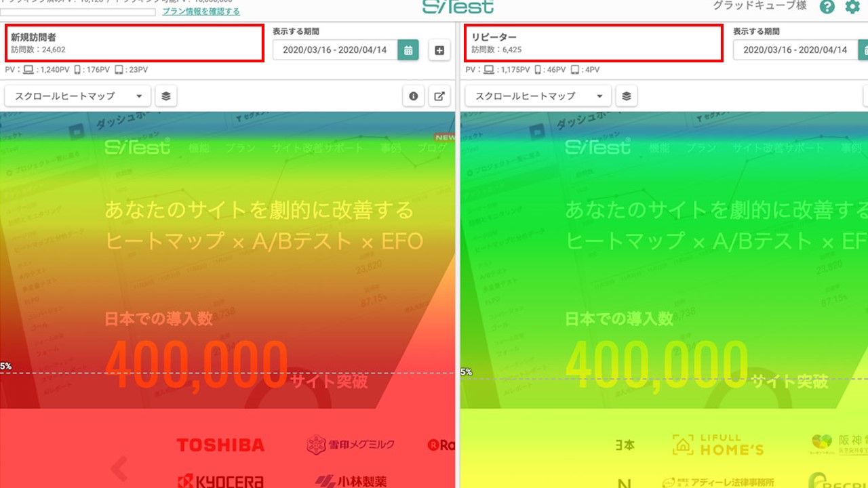This screenshot has width=868, height=488.
Task: Select 新規訪問者 segment box
Action: point(134,43)
